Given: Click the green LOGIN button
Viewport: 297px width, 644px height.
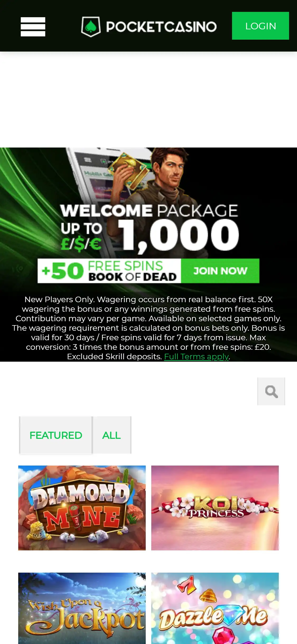Looking at the screenshot, I should click(x=260, y=26).
